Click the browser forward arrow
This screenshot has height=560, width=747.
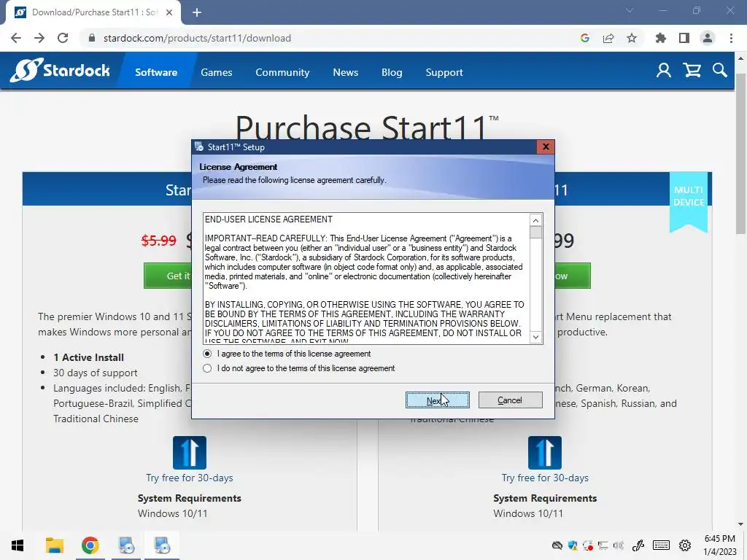(39, 38)
